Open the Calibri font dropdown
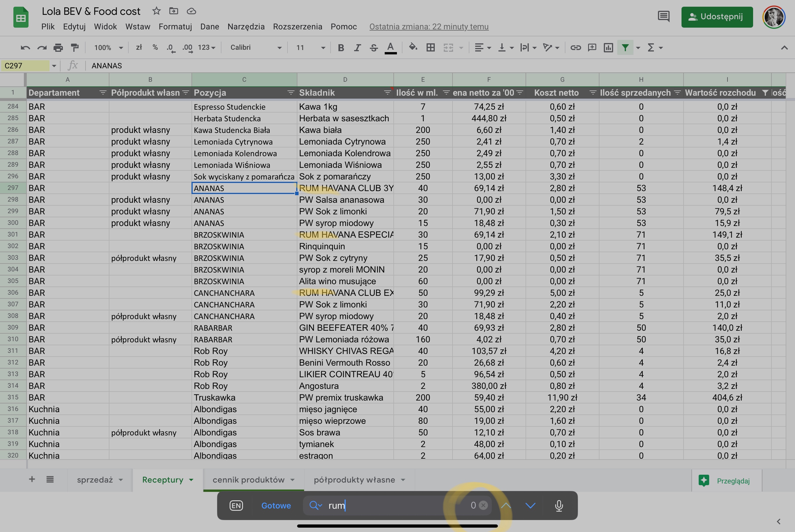 pyautogui.click(x=255, y=47)
